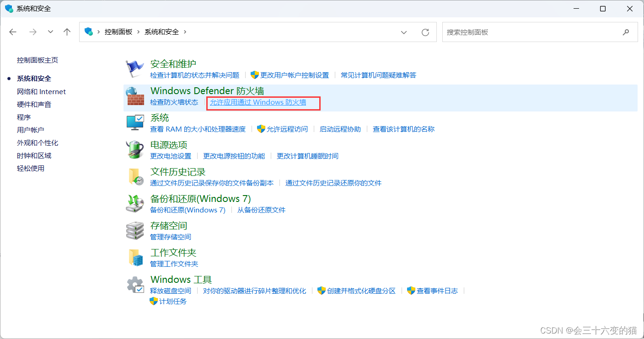Image resolution: width=644 pixels, height=339 pixels.
Task: Click the 备份和还原 drive icon
Action: point(134,203)
